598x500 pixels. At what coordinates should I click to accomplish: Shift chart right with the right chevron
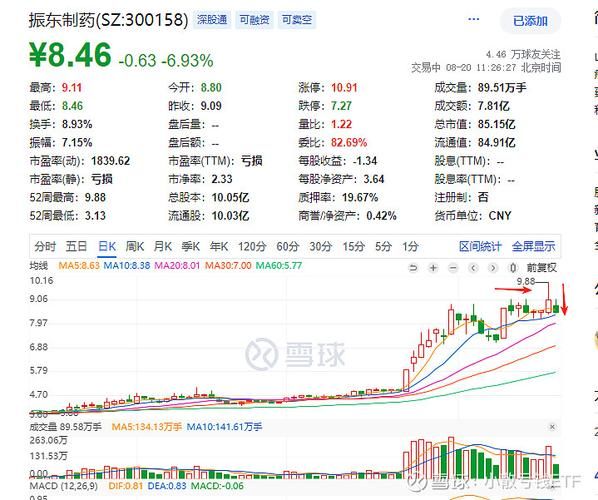coord(493,268)
